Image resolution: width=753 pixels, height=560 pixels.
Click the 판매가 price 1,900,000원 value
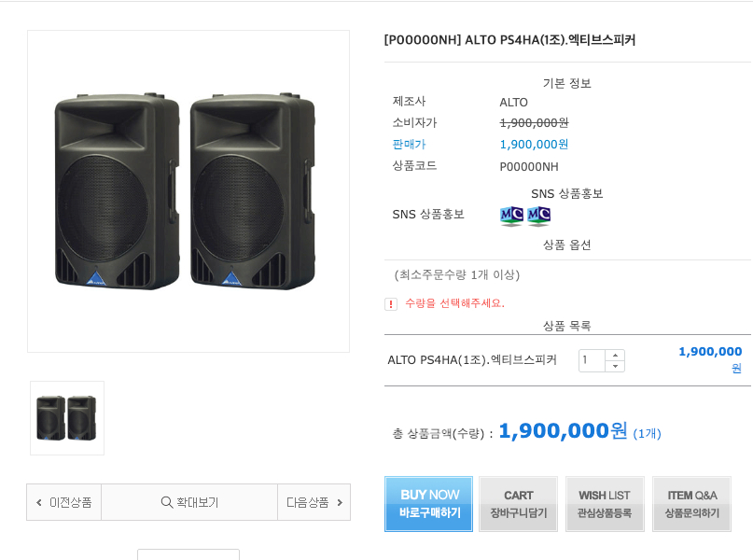[534, 145]
